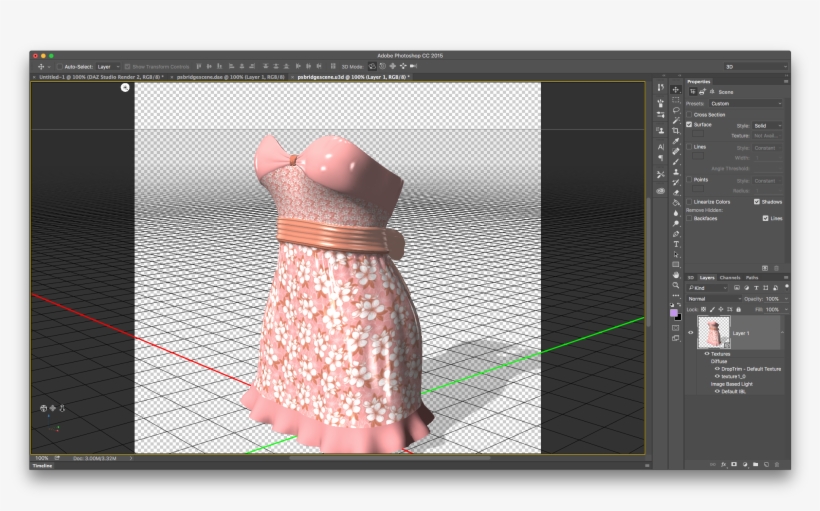Click the delete layer trash icon
The height and width of the screenshot is (511, 820).
pyautogui.click(x=775, y=464)
